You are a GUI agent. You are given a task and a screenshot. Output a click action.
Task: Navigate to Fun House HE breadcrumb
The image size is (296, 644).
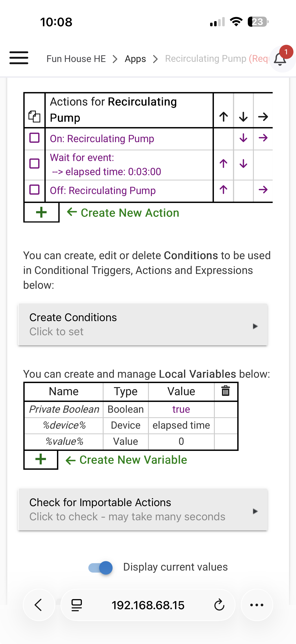pyautogui.click(x=76, y=59)
